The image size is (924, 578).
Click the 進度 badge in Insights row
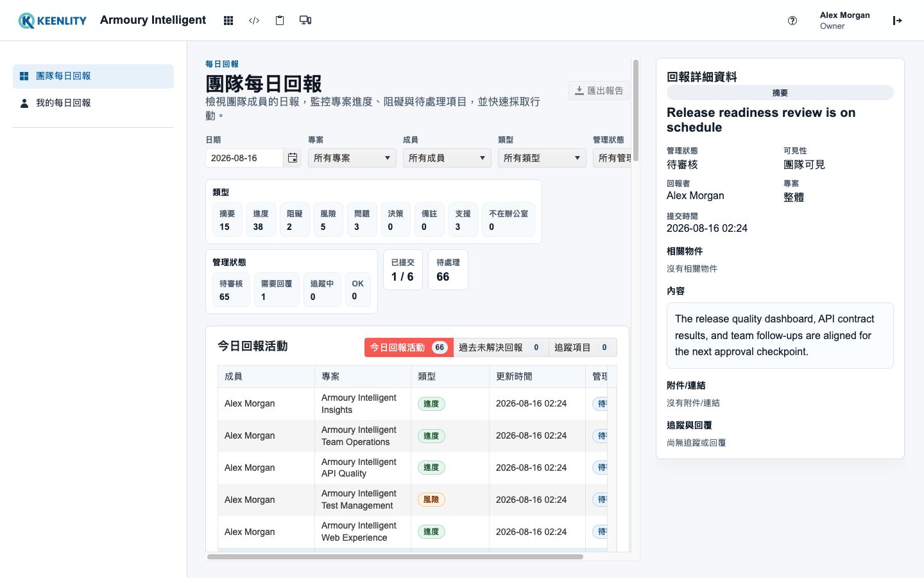pyautogui.click(x=431, y=404)
